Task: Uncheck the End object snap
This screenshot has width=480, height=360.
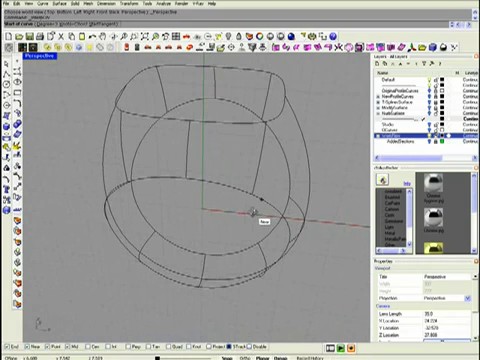Action: tap(7, 347)
